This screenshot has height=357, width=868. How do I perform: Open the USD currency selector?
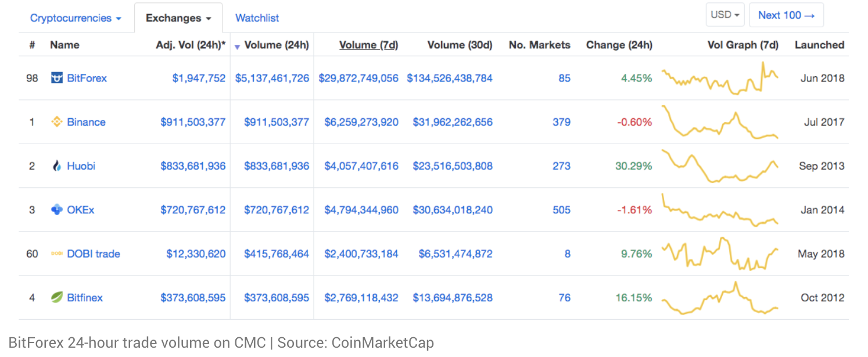click(725, 15)
